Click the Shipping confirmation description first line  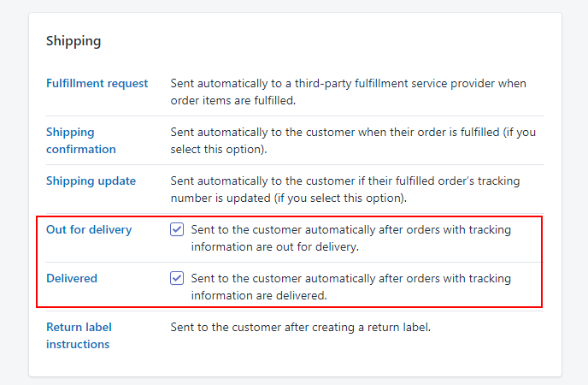[353, 132]
